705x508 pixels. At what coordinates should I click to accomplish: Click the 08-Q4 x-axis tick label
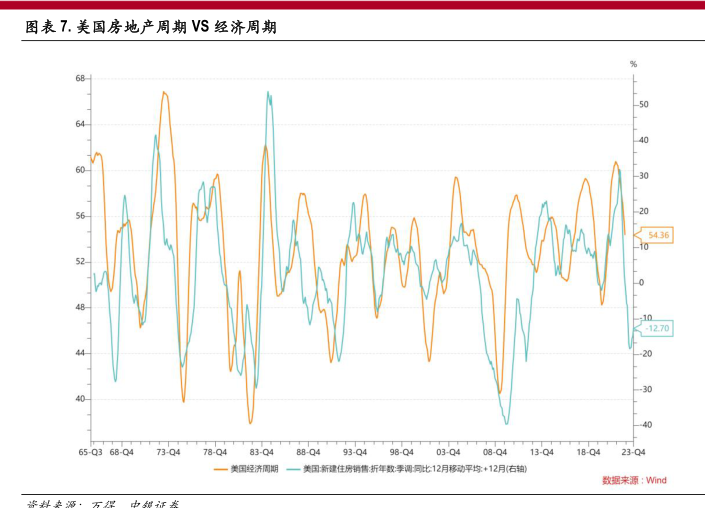494,452
